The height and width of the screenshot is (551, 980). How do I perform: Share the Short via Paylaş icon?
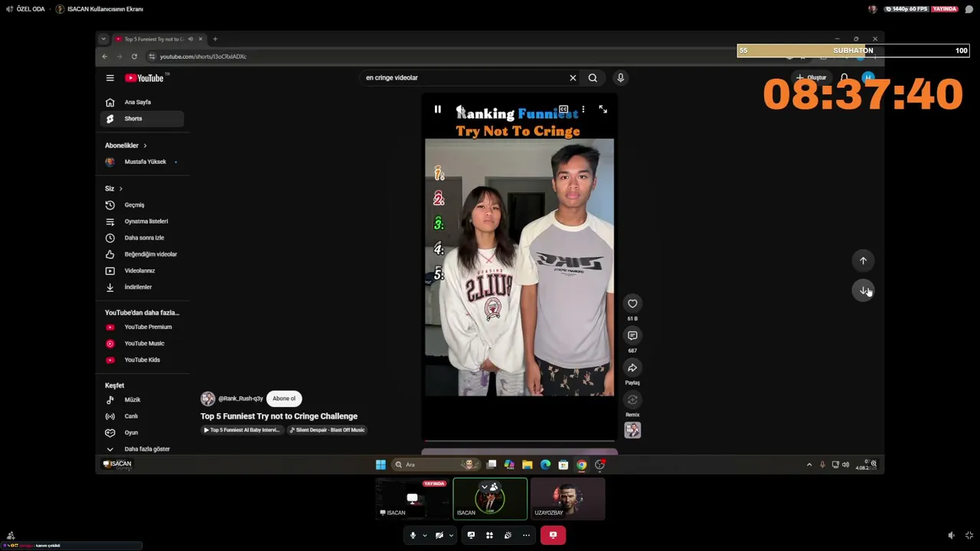point(632,368)
